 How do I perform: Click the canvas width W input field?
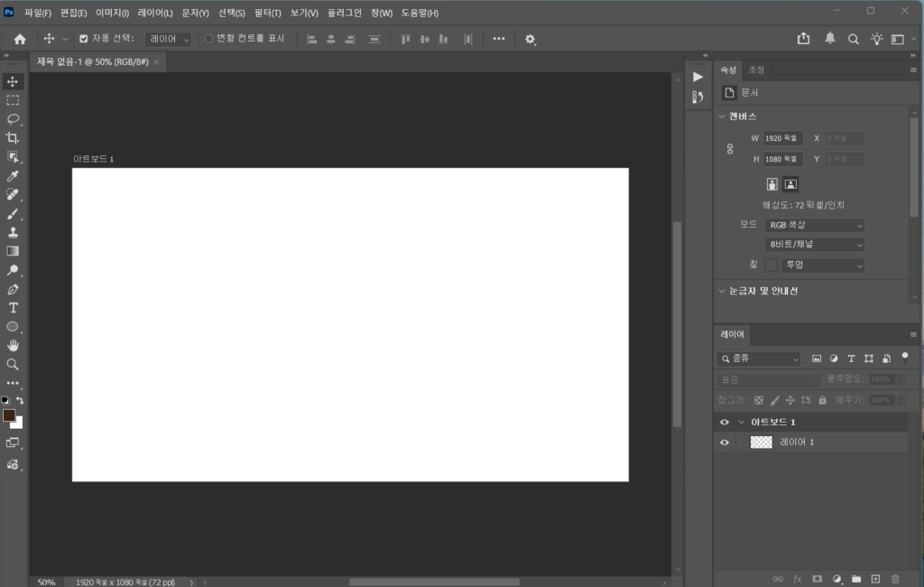click(x=782, y=138)
